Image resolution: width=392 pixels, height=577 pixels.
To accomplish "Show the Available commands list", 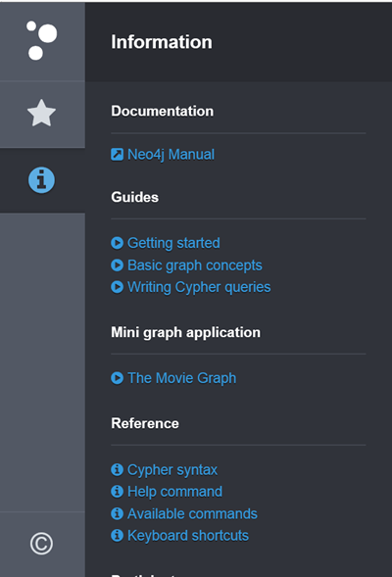I will pos(192,513).
